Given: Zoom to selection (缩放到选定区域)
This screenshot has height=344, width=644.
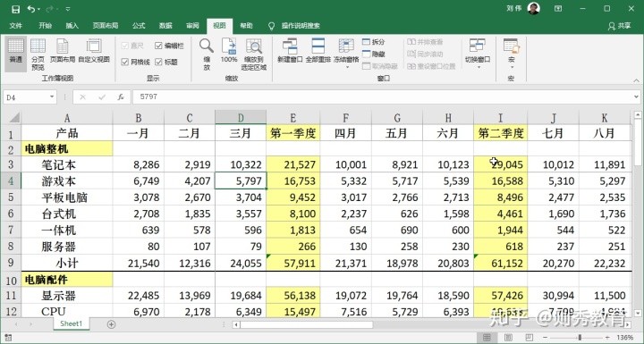Looking at the screenshot, I should (x=254, y=54).
